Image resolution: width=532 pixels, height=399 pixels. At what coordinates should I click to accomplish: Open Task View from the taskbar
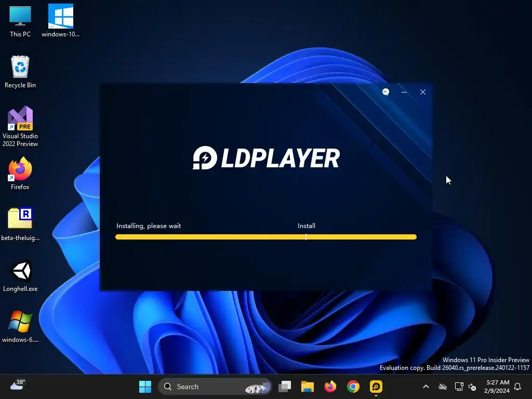pos(285,387)
